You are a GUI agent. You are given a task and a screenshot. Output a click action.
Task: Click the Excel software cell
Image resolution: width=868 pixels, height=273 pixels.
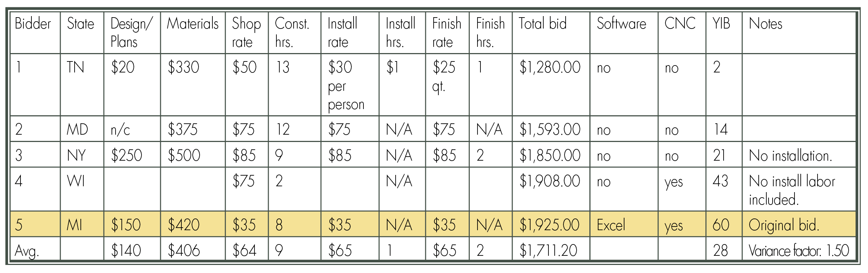[x=624, y=224]
